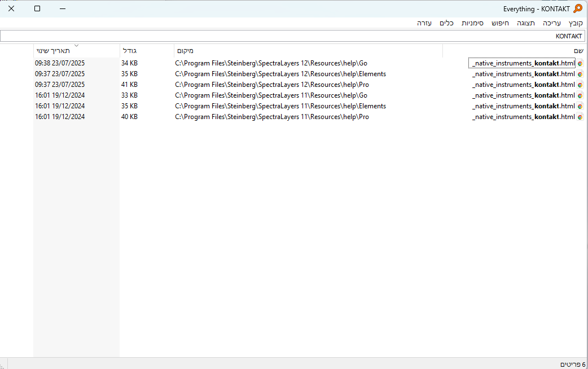Click the 33 KB size cell
This screenshot has width=588, height=369.
pyautogui.click(x=129, y=95)
